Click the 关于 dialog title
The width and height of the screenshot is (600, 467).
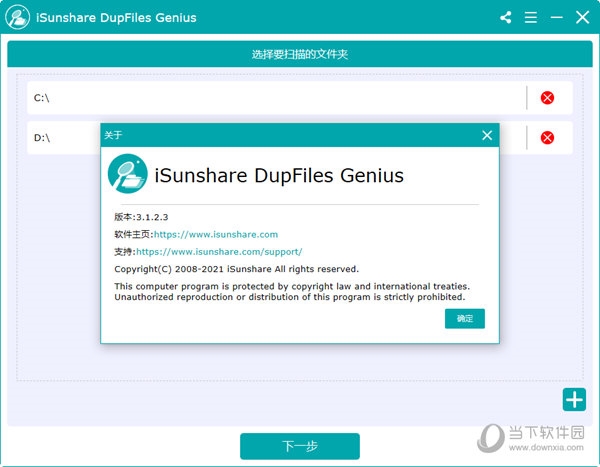pos(113,135)
